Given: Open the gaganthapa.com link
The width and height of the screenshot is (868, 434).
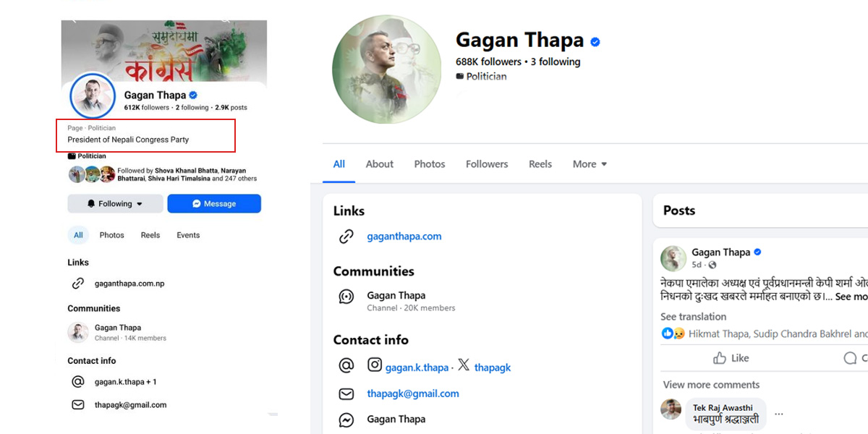Looking at the screenshot, I should tap(404, 237).
